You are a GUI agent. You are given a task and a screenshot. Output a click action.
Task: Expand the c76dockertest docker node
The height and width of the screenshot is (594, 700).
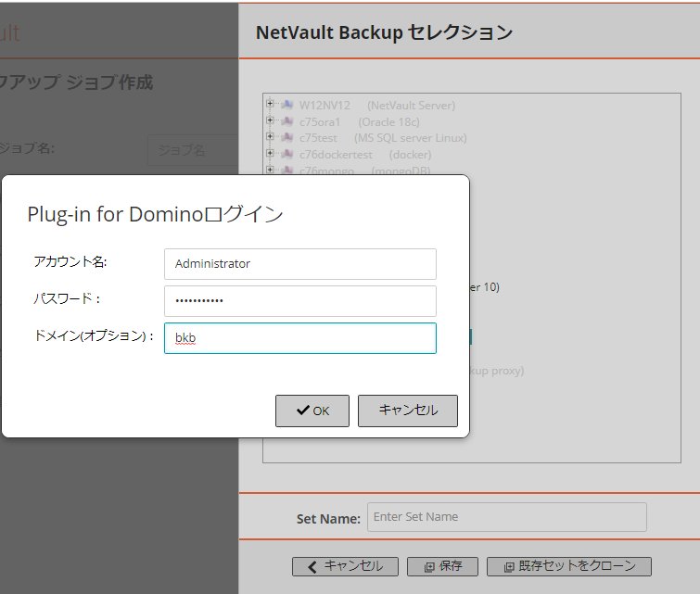pos(270,153)
